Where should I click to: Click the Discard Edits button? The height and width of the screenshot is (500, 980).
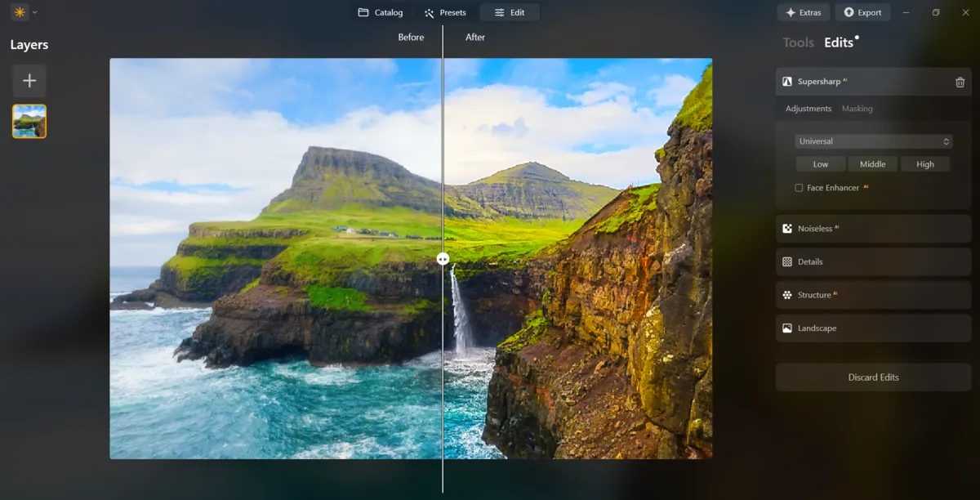point(872,377)
